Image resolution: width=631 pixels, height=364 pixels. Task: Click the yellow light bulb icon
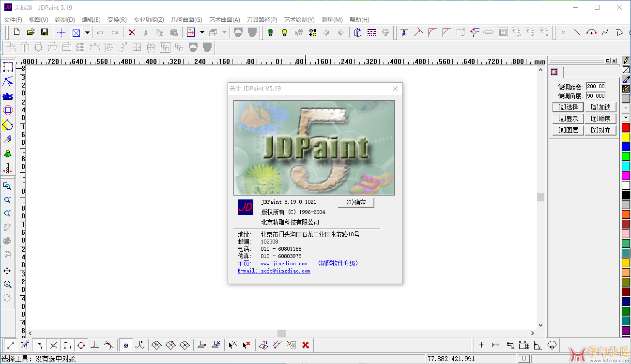285,32
